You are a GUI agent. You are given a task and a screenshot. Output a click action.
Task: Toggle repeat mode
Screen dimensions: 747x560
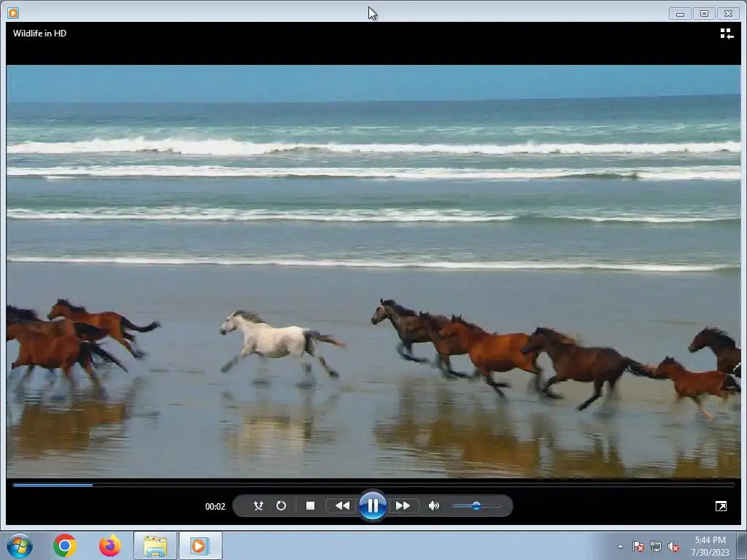(281, 506)
